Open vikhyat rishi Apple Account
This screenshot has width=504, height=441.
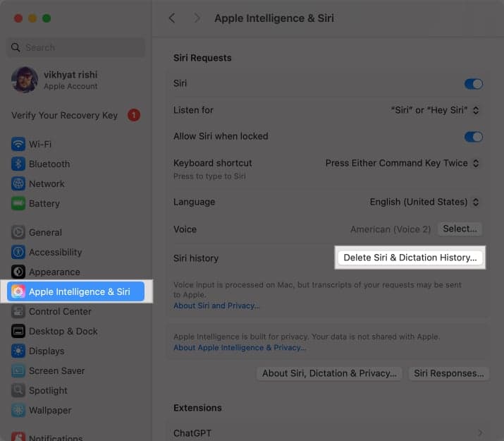click(76, 80)
